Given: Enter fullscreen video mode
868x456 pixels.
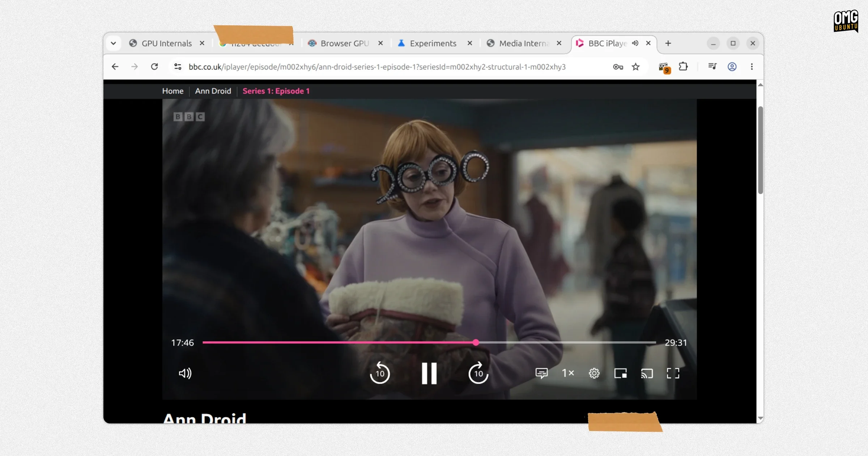Looking at the screenshot, I should pyautogui.click(x=673, y=373).
